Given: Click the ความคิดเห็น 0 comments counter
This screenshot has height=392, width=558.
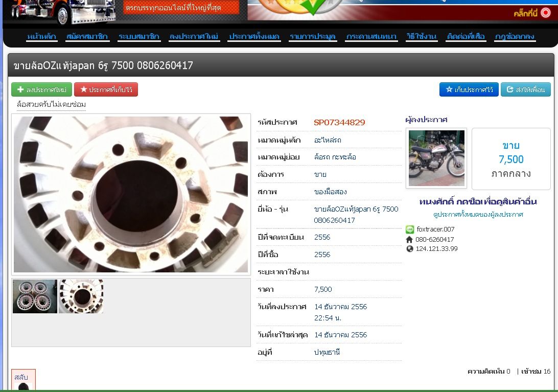Looking at the screenshot, I should [x=489, y=372].
